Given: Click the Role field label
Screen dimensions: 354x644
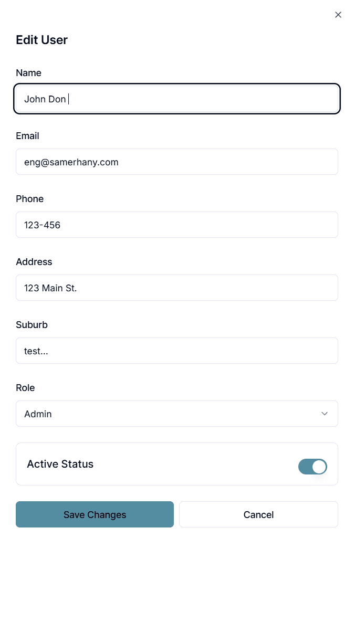Looking at the screenshot, I should 25,388.
